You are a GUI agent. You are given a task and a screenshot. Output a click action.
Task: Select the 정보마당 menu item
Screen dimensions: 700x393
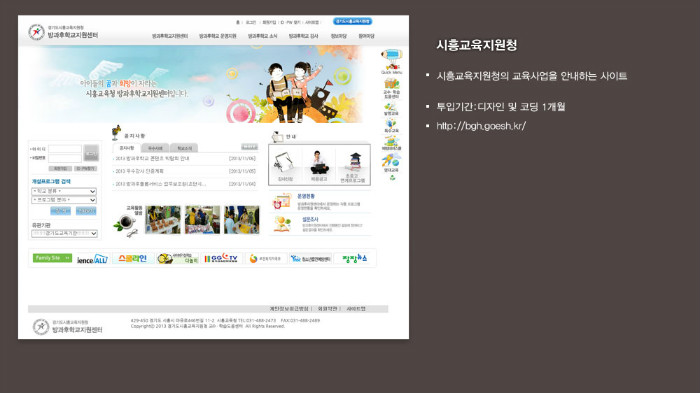[338, 36]
